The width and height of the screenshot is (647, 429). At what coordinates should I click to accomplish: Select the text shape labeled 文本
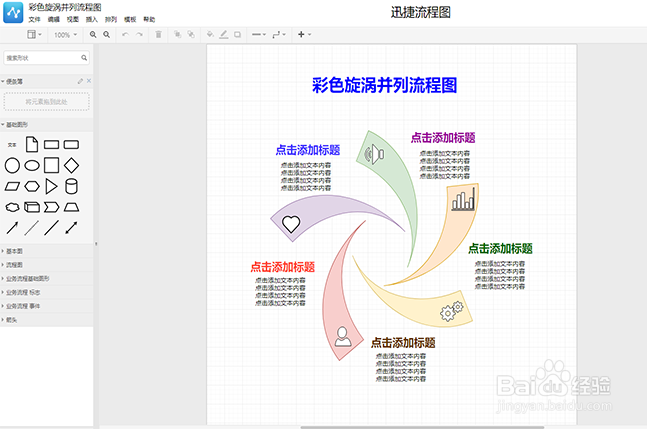click(x=12, y=145)
